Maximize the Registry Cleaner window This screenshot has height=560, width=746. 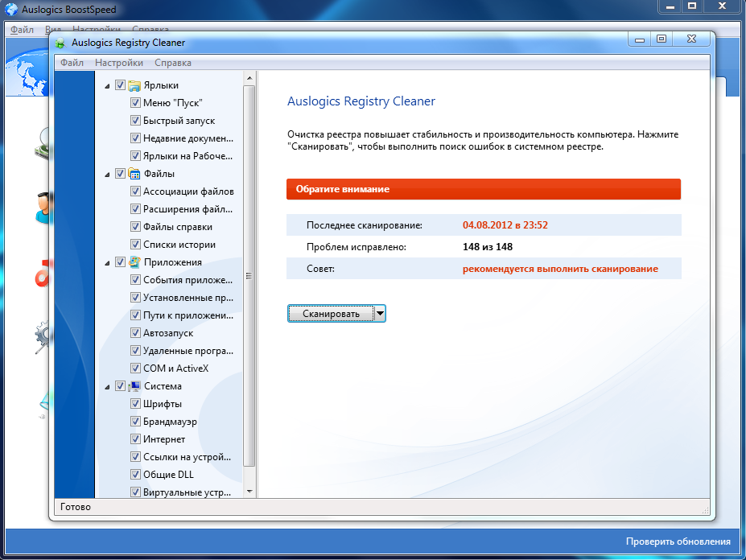[662, 39]
